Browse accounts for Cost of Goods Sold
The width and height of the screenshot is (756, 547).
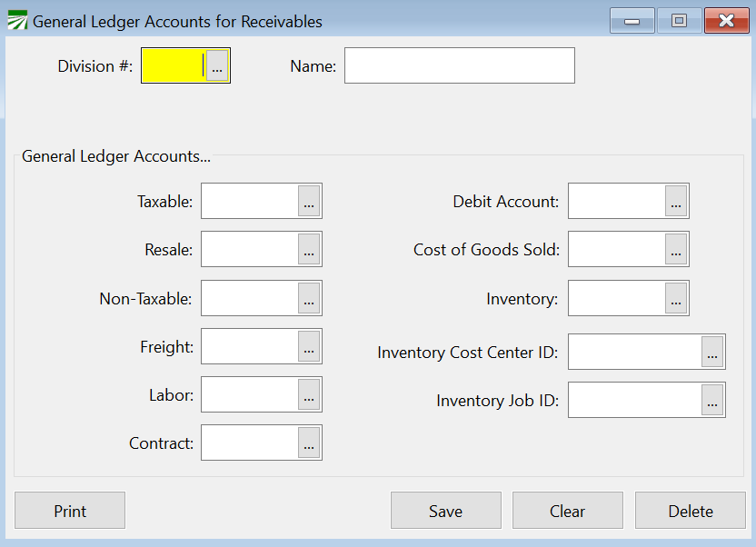676,249
